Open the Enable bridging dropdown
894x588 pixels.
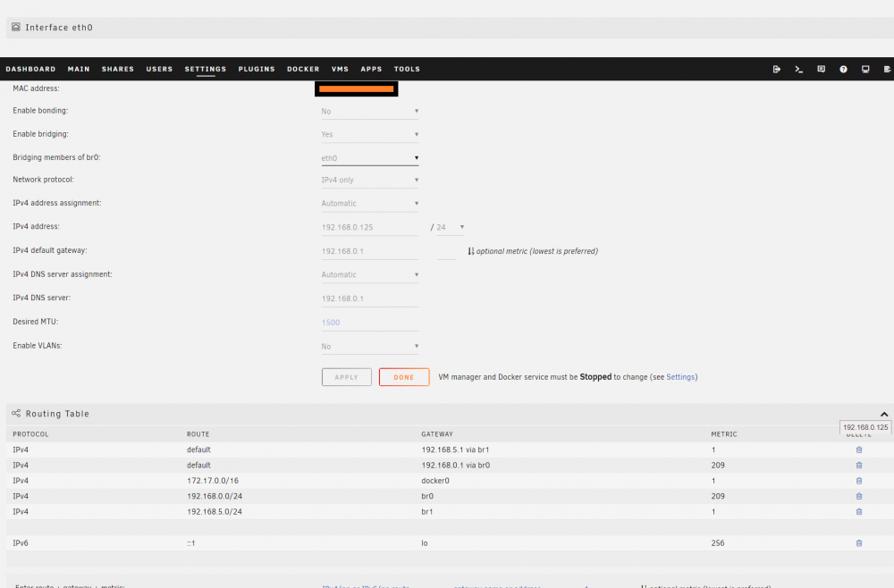(370, 134)
